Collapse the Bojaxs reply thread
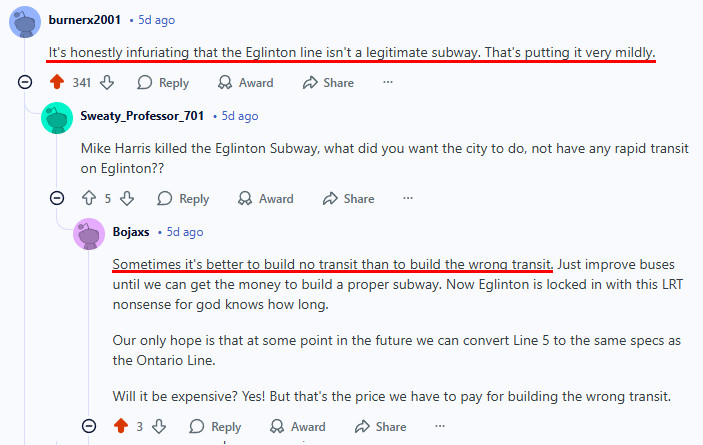 coord(90,427)
